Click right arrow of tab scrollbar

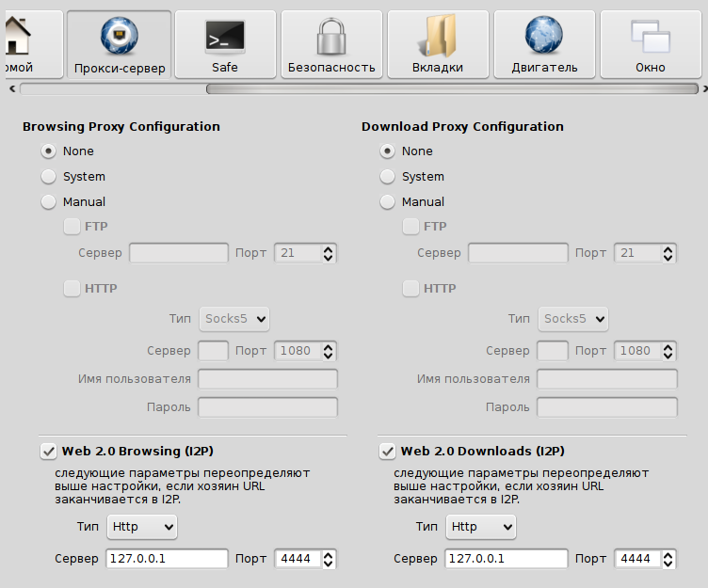coord(704,88)
